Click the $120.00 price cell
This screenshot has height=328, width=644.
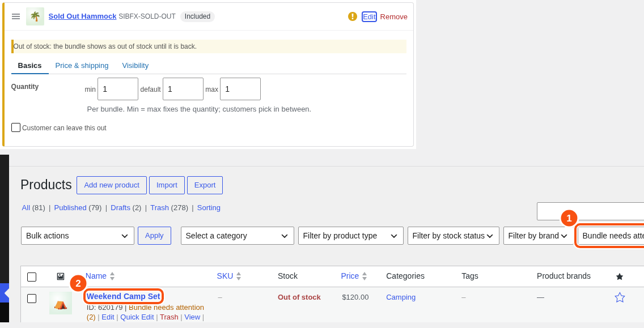[x=355, y=297]
